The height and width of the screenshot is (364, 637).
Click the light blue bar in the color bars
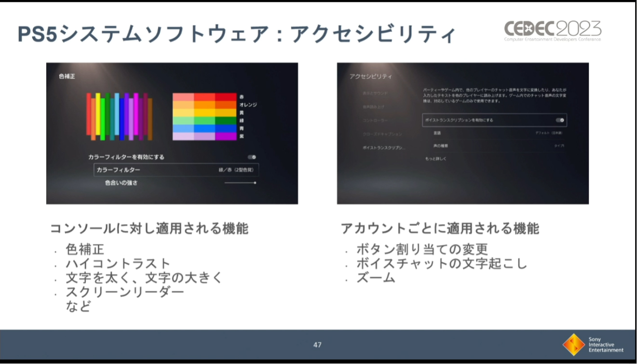coord(117,114)
